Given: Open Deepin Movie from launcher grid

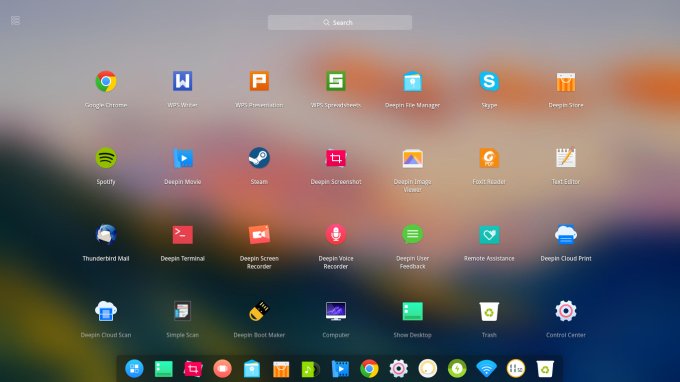Looking at the screenshot, I should (x=183, y=158).
